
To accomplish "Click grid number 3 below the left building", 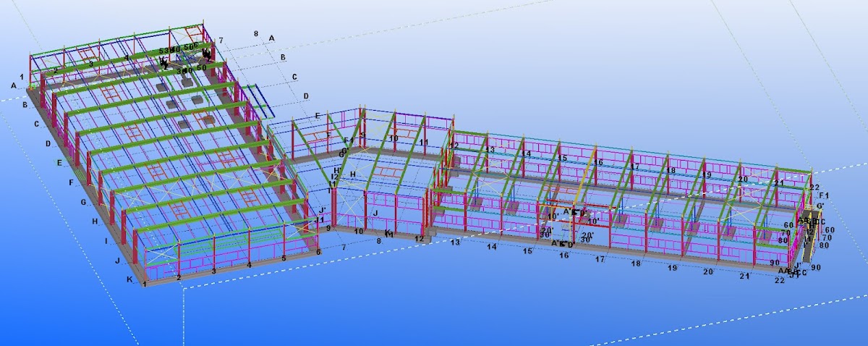I will tap(213, 271).
